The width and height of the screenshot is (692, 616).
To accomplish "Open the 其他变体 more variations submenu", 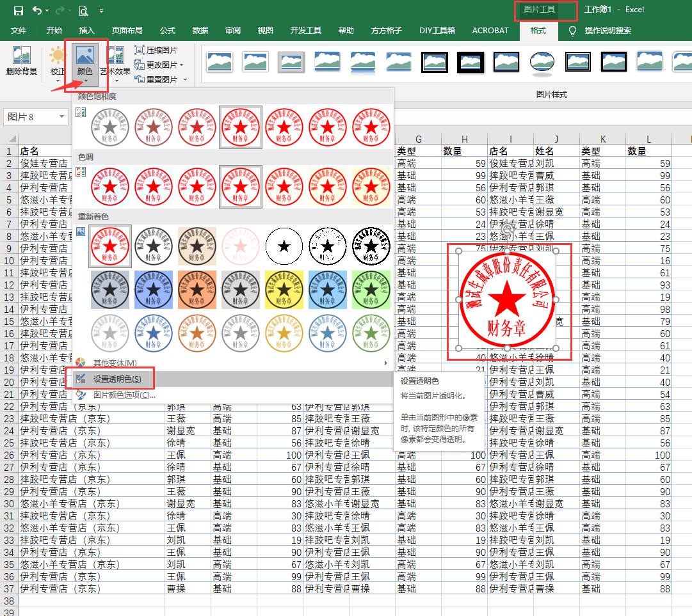I will pyautogui.click(x=232, y=363).
